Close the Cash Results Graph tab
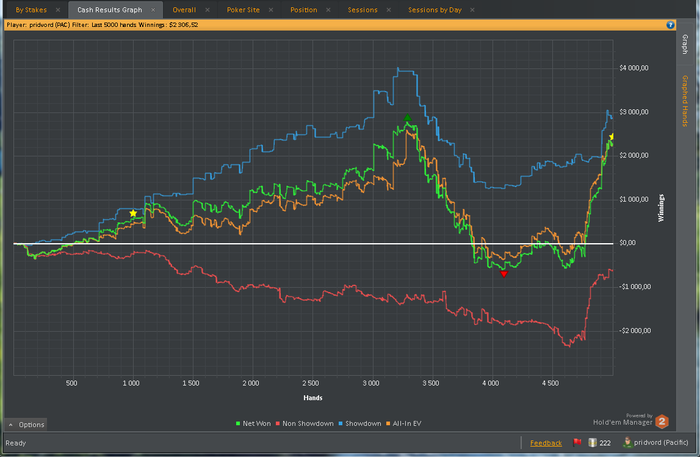Viewport: 700px width, 457px height. tap(153, 10)
